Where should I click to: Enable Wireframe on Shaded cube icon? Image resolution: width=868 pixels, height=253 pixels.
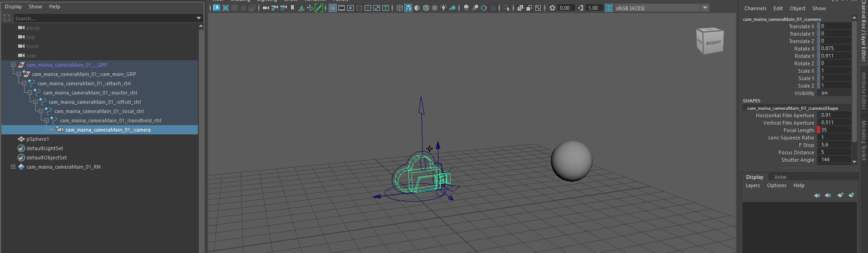point(426,8)
